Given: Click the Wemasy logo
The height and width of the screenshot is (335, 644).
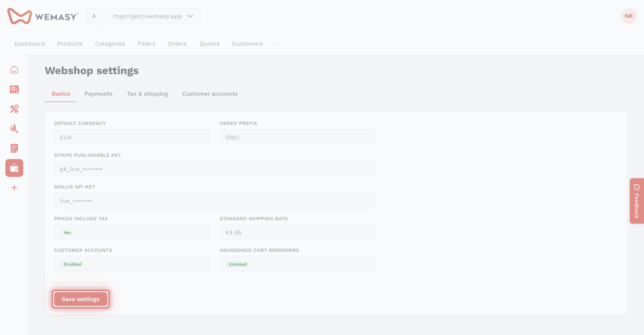Looking at the screenshot, I should (x=43, y=16).
